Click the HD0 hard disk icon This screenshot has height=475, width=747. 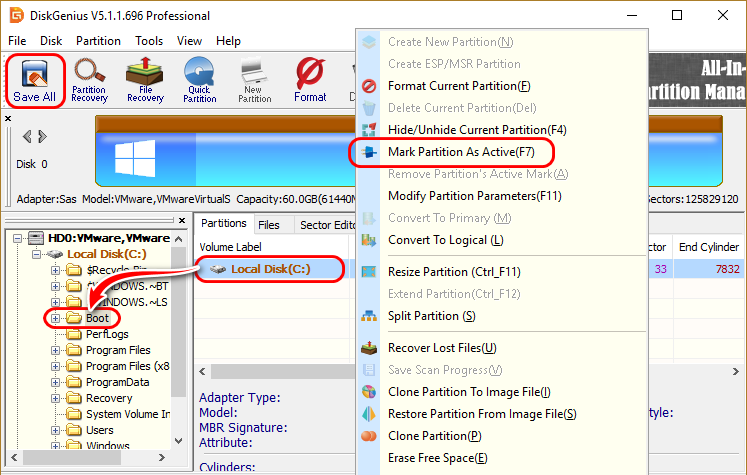[x=36, y=237]
